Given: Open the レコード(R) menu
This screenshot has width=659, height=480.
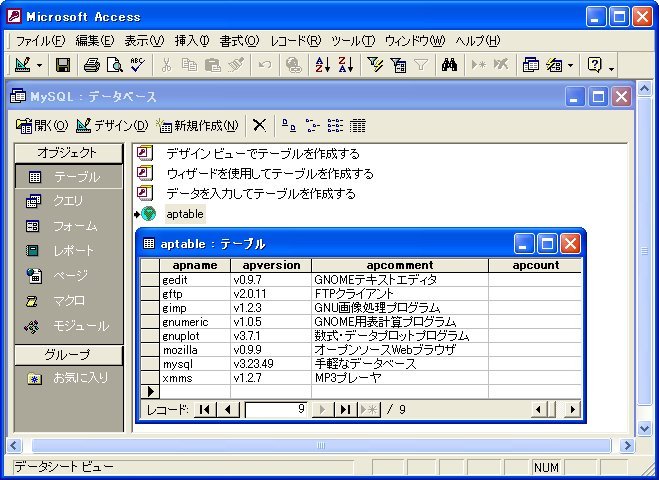Looking at the screenshot, I should pyautogui.click(x=296, y=41).
